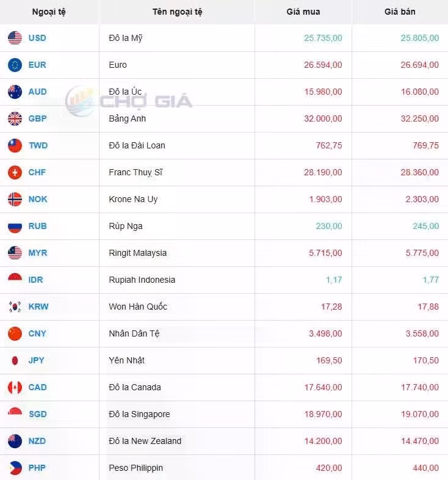Click the Giá bán column header

tap(400, 12)
